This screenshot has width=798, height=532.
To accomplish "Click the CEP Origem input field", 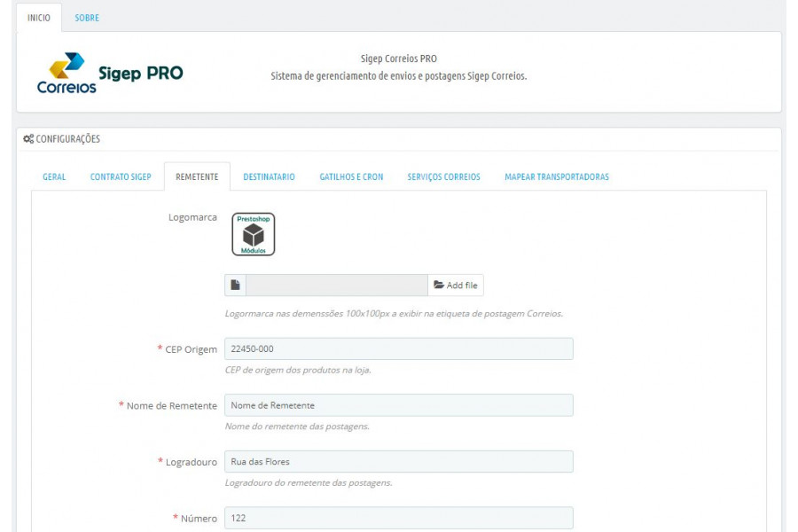I will pos(399,348).
